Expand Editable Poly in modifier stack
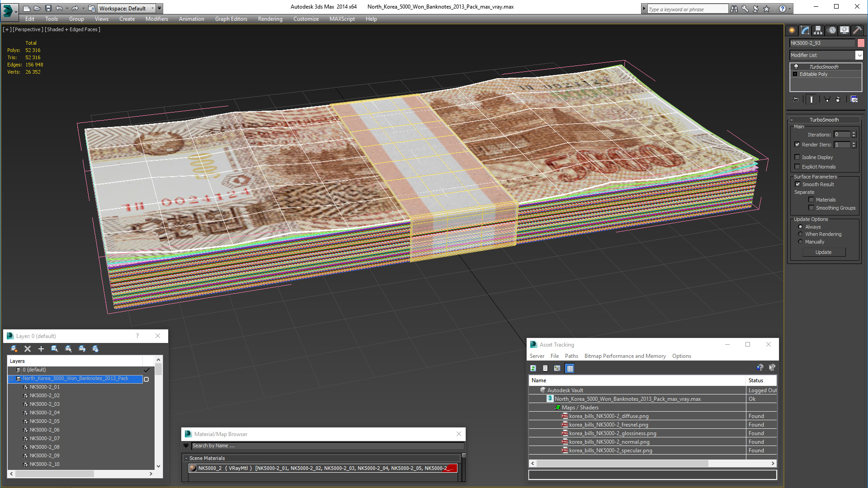The width and height of the screenshot is (868, 488). [795, 74]
